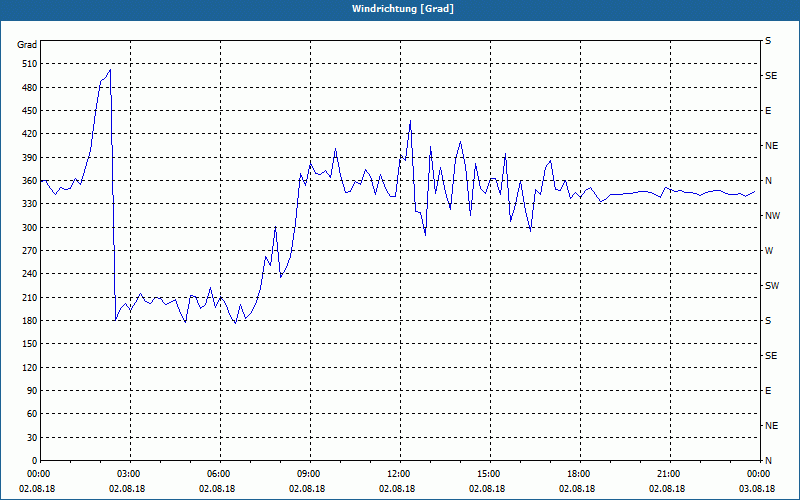Select the 30 y-axis value

[x=32, y=438]
